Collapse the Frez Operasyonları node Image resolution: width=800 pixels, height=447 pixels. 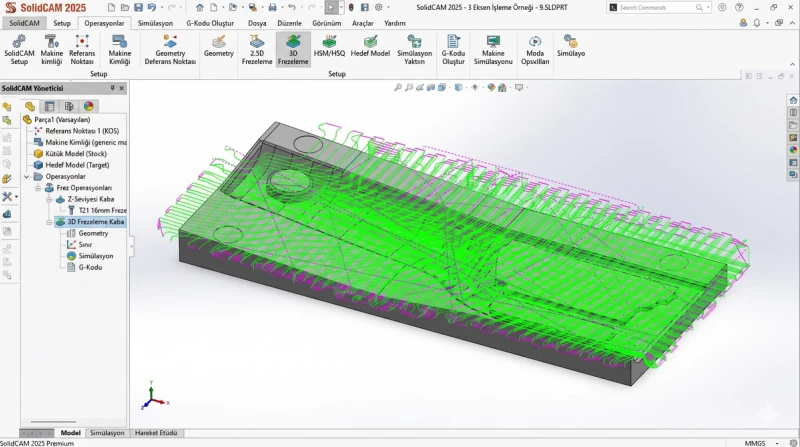tap(38, 188)
